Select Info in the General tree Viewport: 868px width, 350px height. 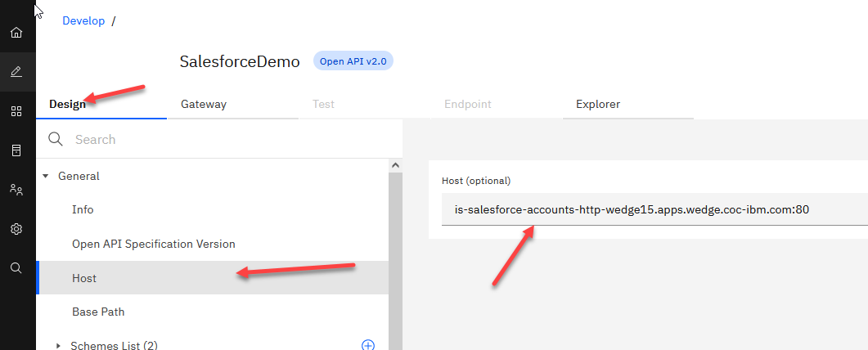tap(83, 209)
